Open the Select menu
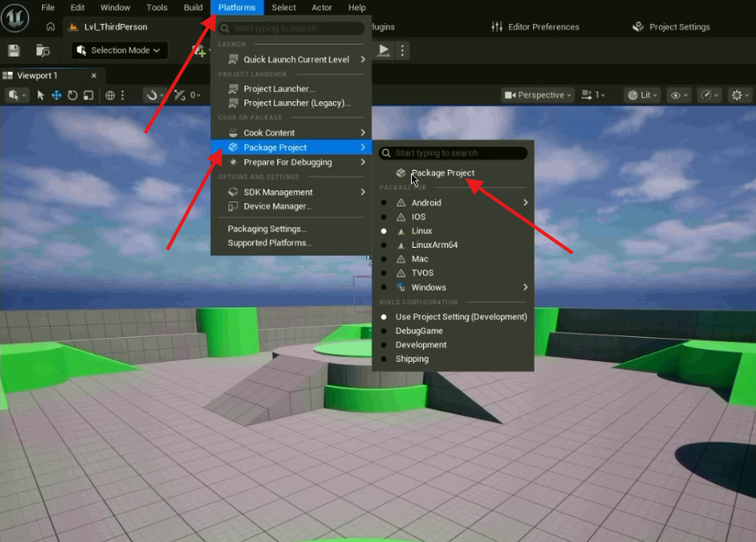 click(283, 8)
